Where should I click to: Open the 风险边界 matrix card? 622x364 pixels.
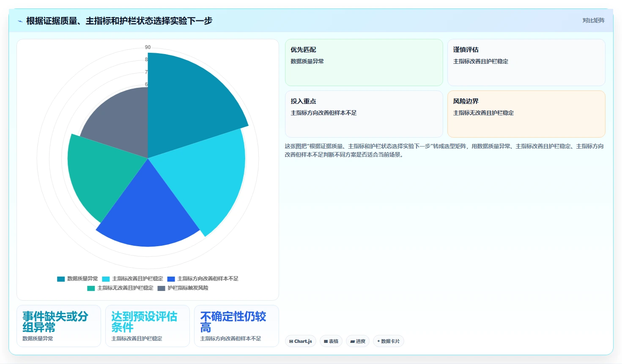526,114
